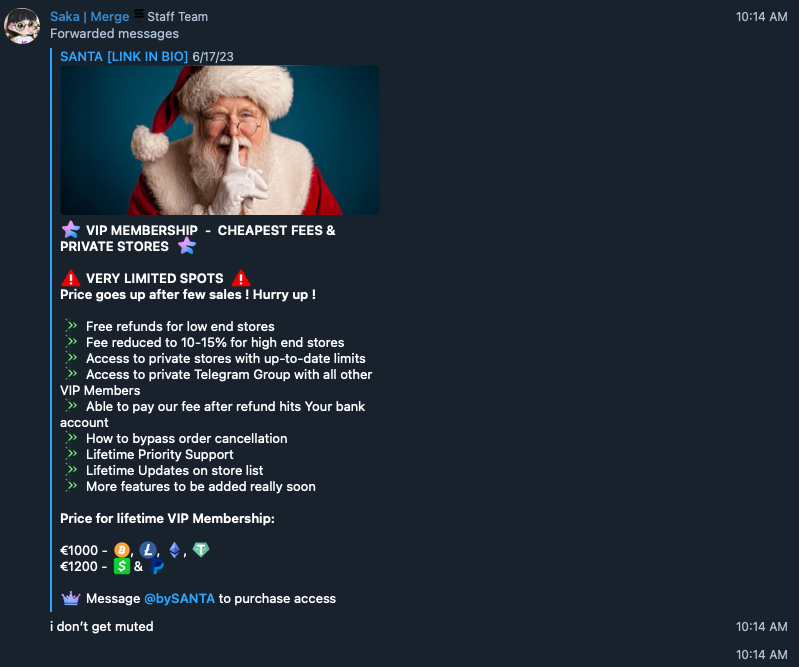The height and width of the screenshot is (667, 799).
Task: Click the red warning triangle after LIMITED SPOTS
Action: click(x=241, y=278)
